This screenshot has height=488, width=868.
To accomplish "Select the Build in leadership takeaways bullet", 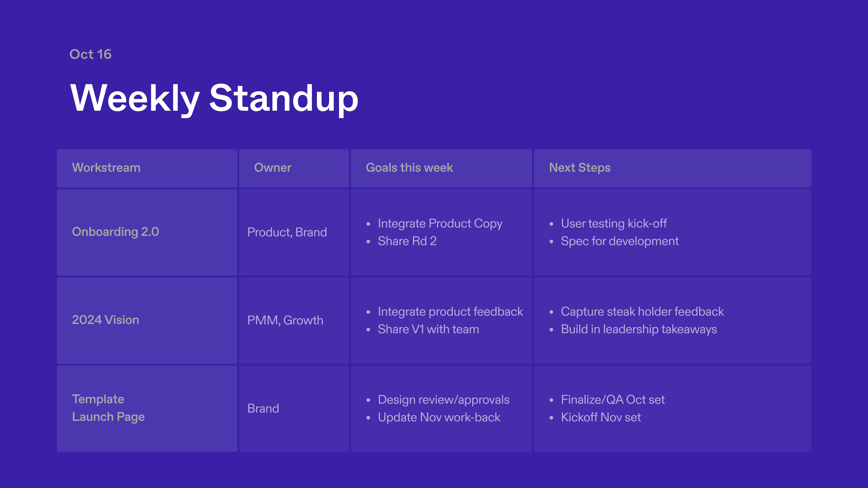I will click(x=639, y=329).
